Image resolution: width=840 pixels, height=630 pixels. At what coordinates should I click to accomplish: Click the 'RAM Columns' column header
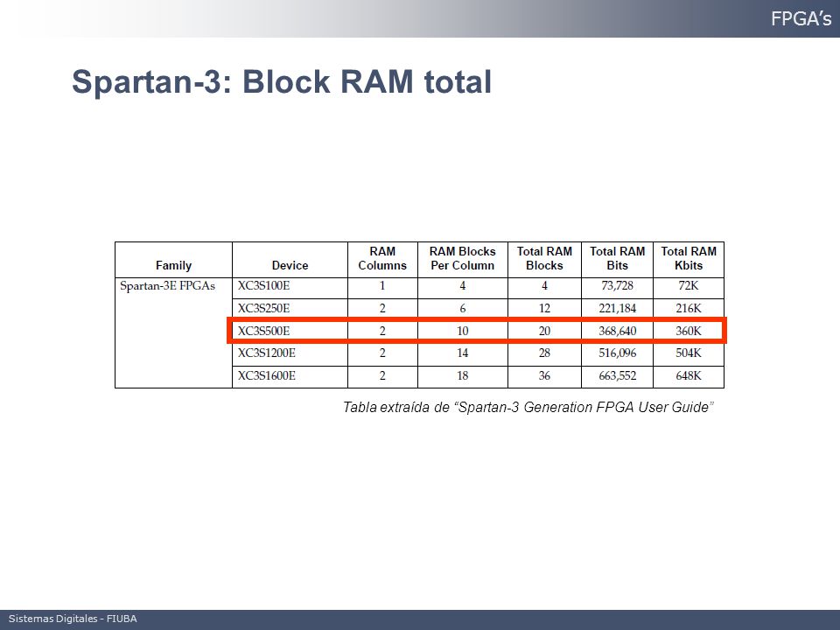[382, 258]
